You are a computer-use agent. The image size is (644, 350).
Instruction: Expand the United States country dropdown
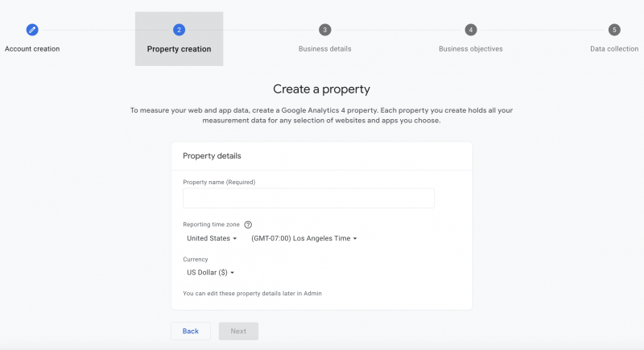point(212,238)
